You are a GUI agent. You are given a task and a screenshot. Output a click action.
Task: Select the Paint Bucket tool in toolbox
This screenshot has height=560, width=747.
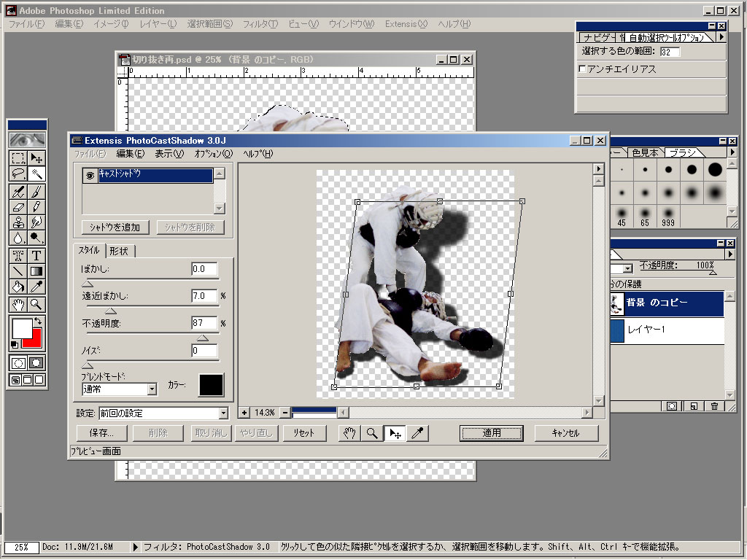18,287
